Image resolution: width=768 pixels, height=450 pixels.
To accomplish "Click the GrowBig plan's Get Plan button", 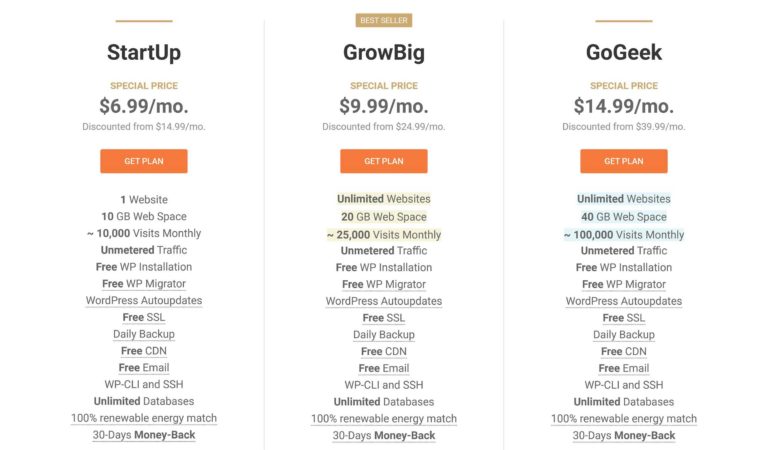I will coord(383,161).
